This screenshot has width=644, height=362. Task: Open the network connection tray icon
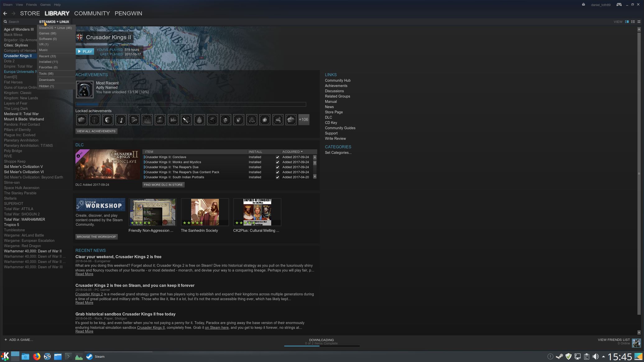point(577,356)
